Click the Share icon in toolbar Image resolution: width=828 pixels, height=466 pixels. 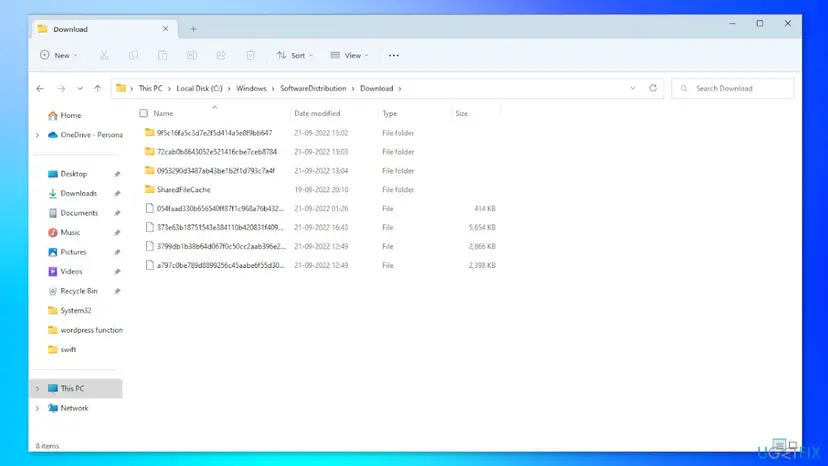coord(221,55)
